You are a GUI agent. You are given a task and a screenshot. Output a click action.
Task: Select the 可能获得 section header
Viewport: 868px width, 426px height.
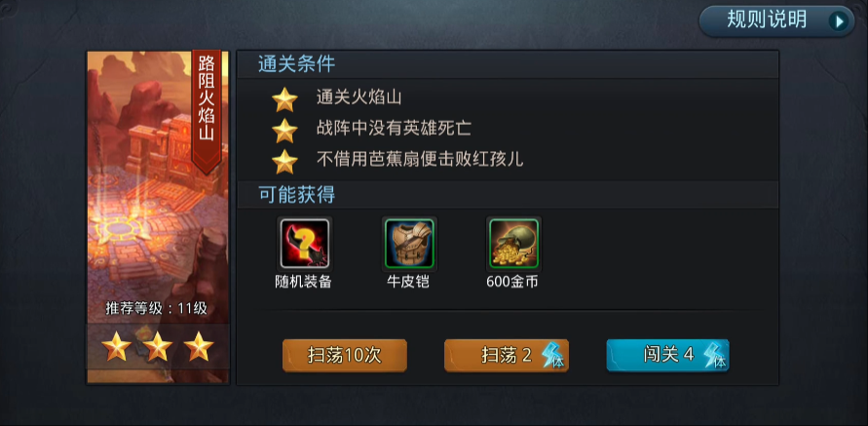297,194
